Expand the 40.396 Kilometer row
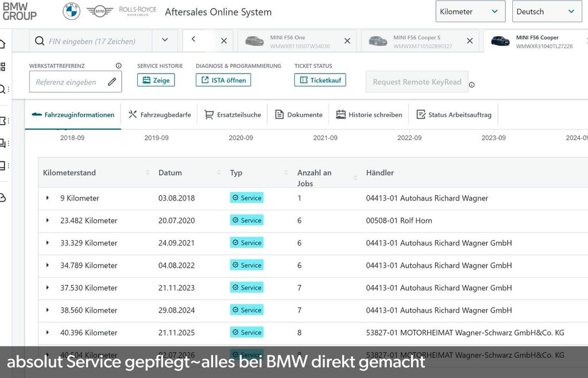 (x=48, y=332)
